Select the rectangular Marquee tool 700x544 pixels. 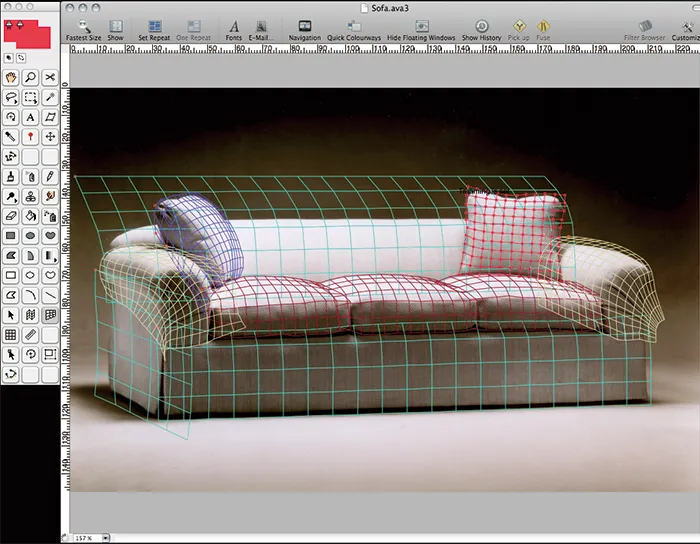[30, 97]
